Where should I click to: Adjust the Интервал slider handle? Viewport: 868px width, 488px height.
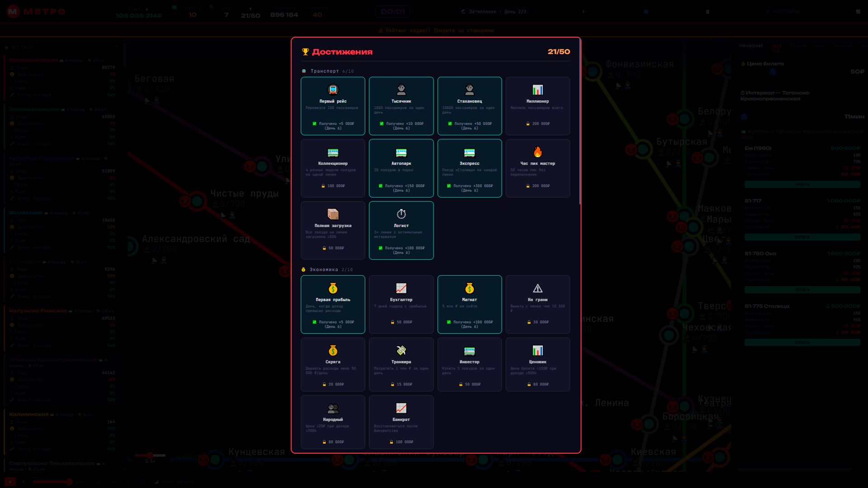[x=744, y=117]
